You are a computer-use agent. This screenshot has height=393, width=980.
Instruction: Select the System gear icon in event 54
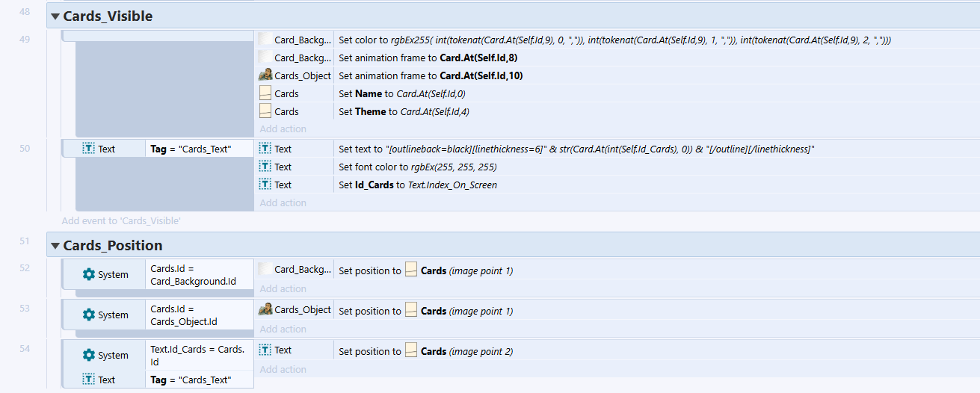pos(89,355)
